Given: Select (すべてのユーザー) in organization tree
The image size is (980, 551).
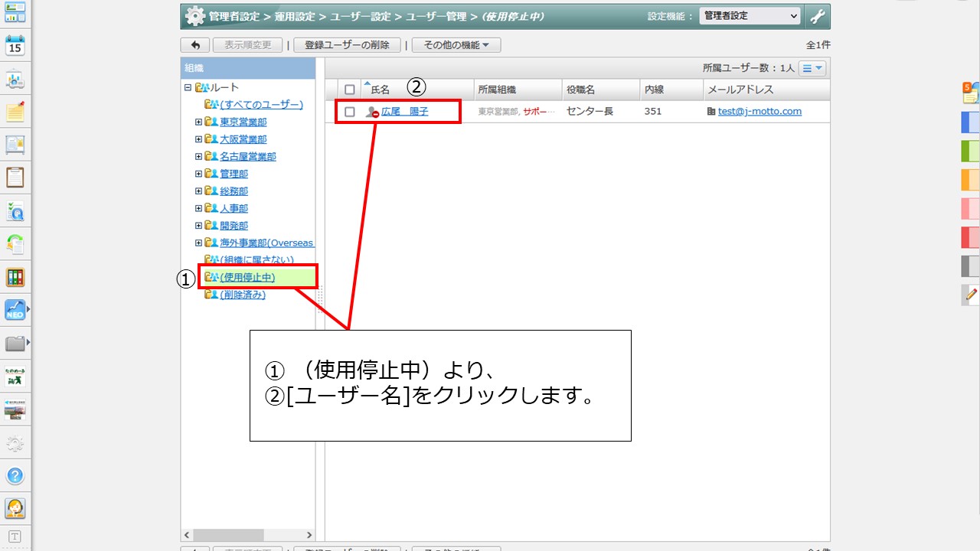Looking at the screenshot, I should tap(261, 104).
